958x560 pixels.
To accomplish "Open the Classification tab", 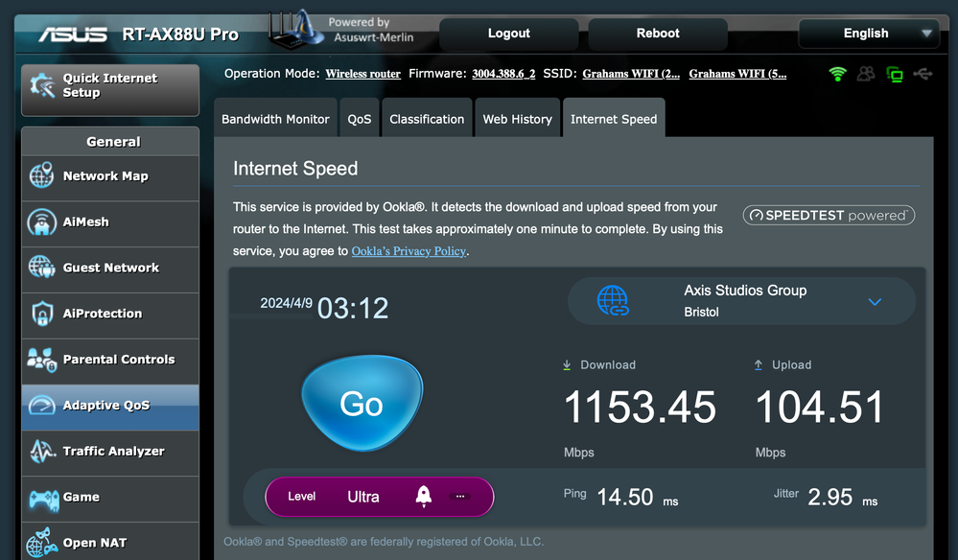I will click(x=427, y=119).
